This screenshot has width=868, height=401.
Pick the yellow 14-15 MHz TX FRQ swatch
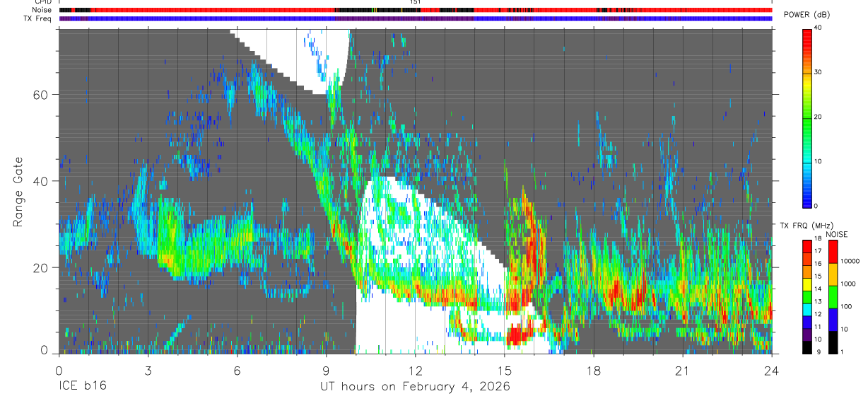[807, 284]
